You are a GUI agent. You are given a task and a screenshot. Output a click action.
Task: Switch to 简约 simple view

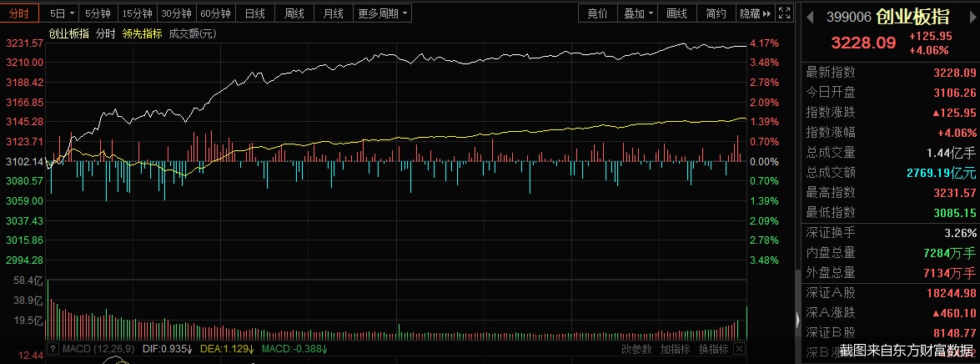[716, 13]
